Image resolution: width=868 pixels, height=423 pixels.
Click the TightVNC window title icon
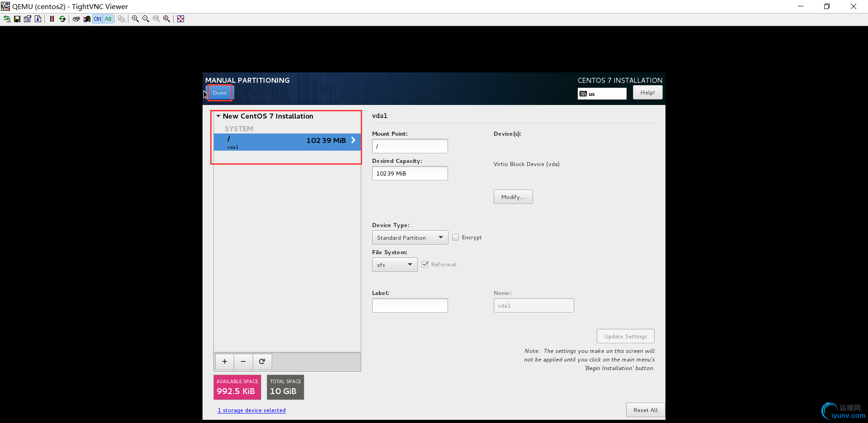(5, 6)
